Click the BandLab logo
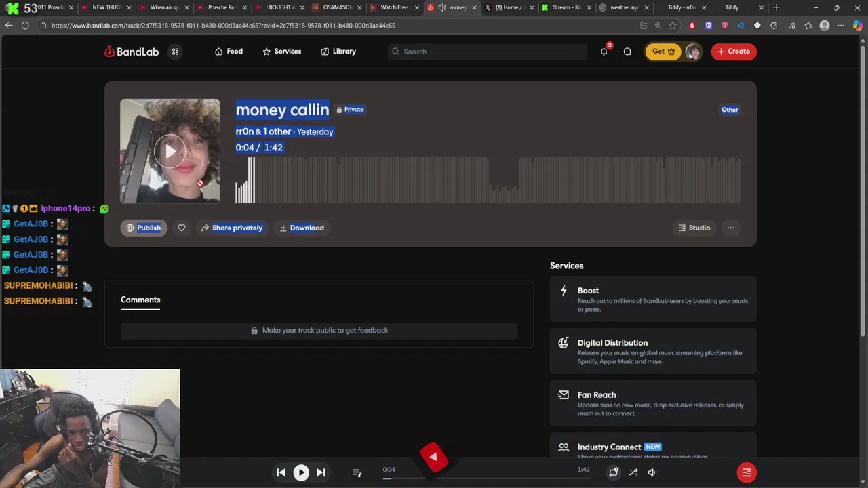 [132, 52]
